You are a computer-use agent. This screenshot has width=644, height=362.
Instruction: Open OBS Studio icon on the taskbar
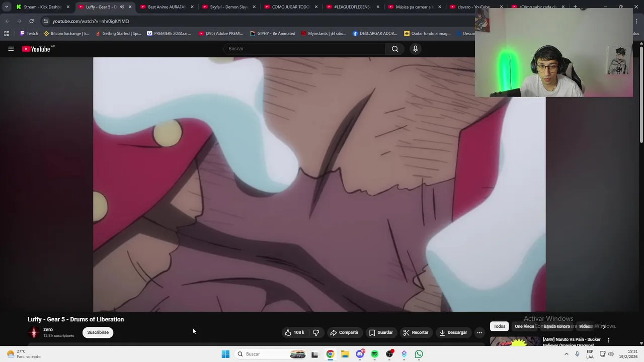389,354
